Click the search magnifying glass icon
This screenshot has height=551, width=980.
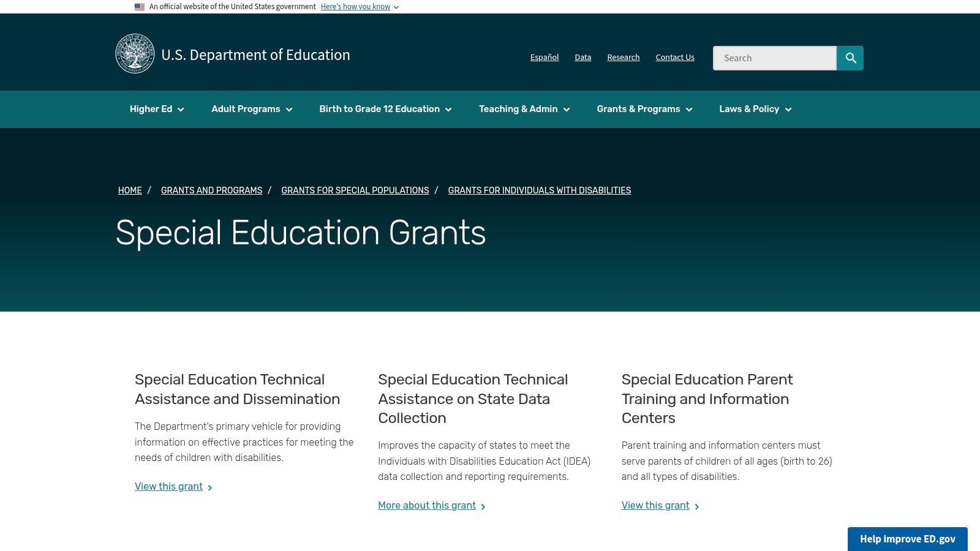[850, 58]
